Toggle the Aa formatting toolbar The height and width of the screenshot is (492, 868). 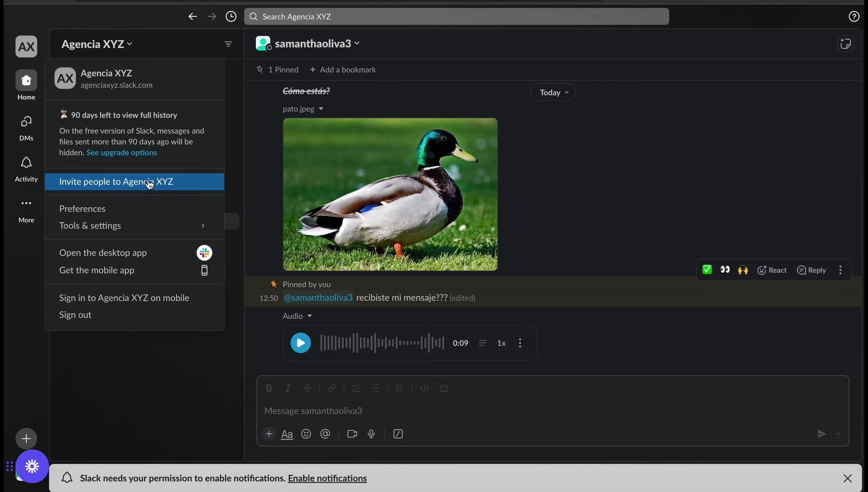[287, 434]
